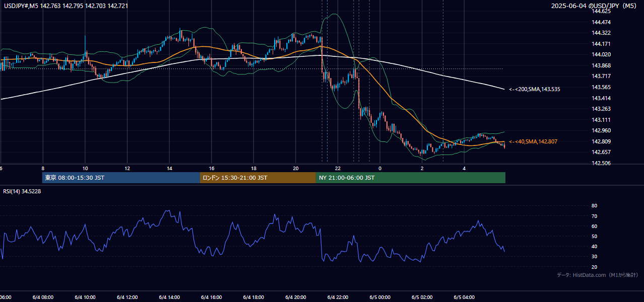Screen dimensions: 644x302
Task: Click price axis label 142.960
Action: [601, 130]
